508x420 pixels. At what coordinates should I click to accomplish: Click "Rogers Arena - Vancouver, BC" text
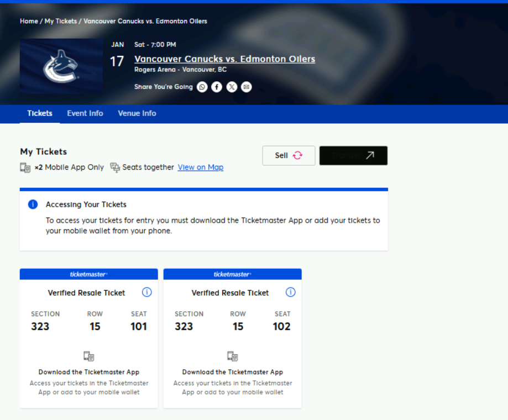pyautogui.click(x=180, y=70)
